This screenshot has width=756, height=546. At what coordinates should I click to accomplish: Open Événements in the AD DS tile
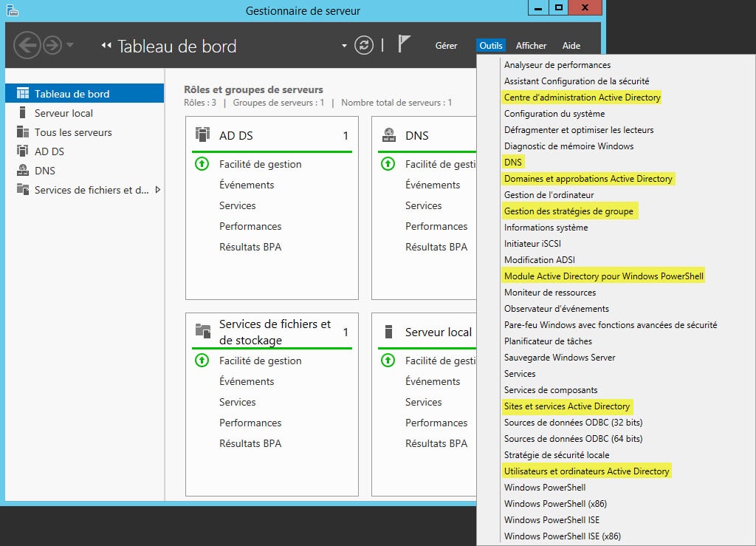pos(247,185)
